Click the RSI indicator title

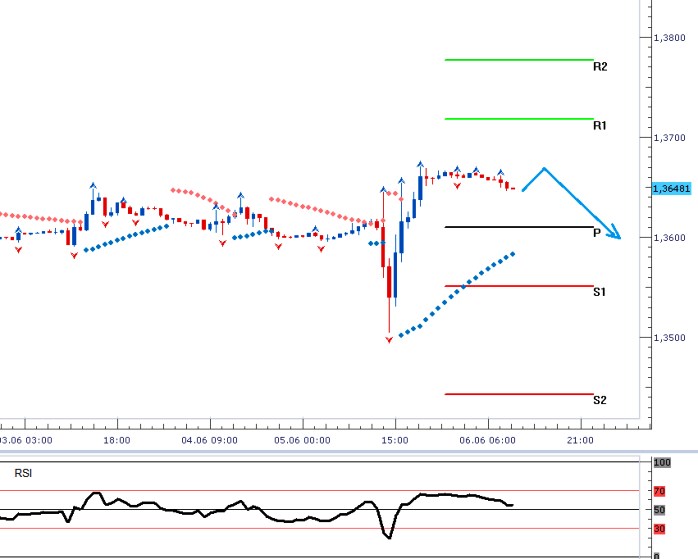23,473
